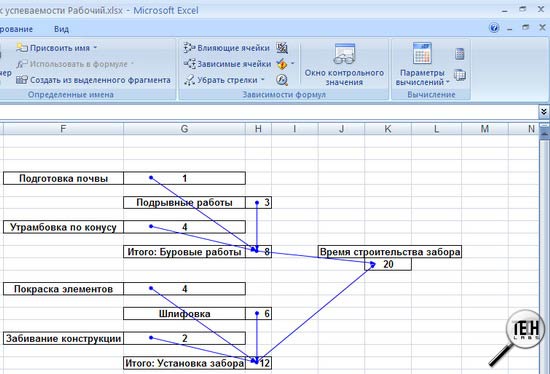
Task: Click the Show Formulas icon
Action: [282, 48]
